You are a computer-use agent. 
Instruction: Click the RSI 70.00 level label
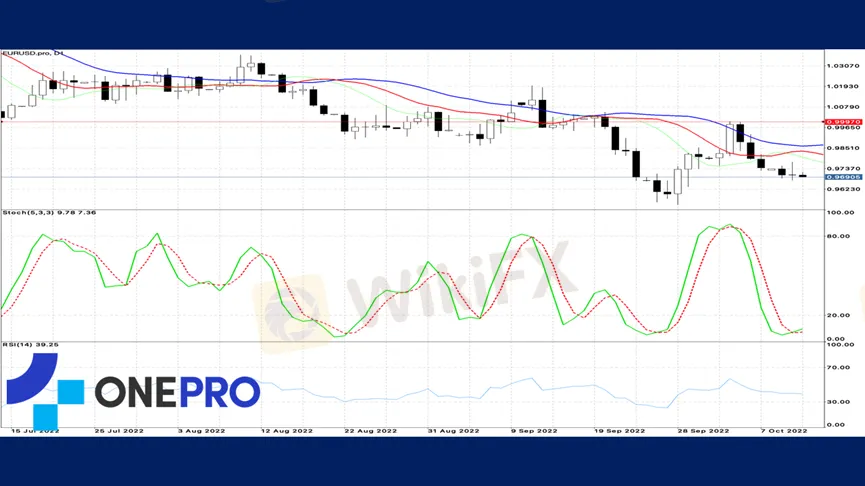(838, 369)
